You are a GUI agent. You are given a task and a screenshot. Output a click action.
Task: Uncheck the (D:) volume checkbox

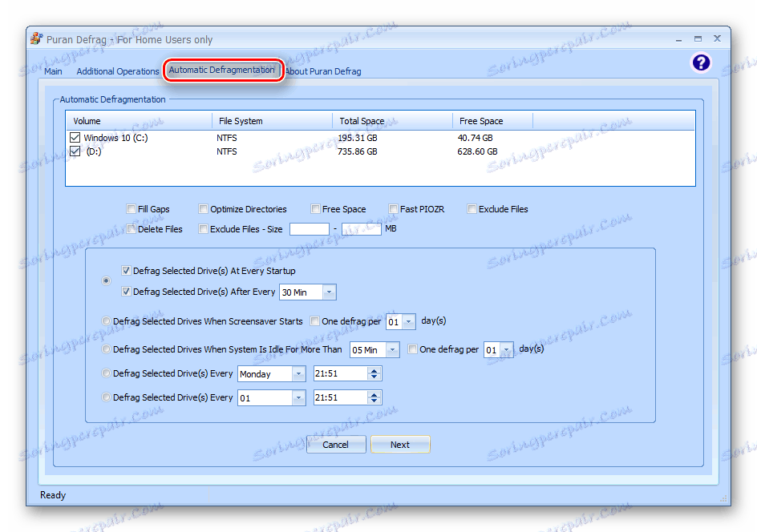75,151
